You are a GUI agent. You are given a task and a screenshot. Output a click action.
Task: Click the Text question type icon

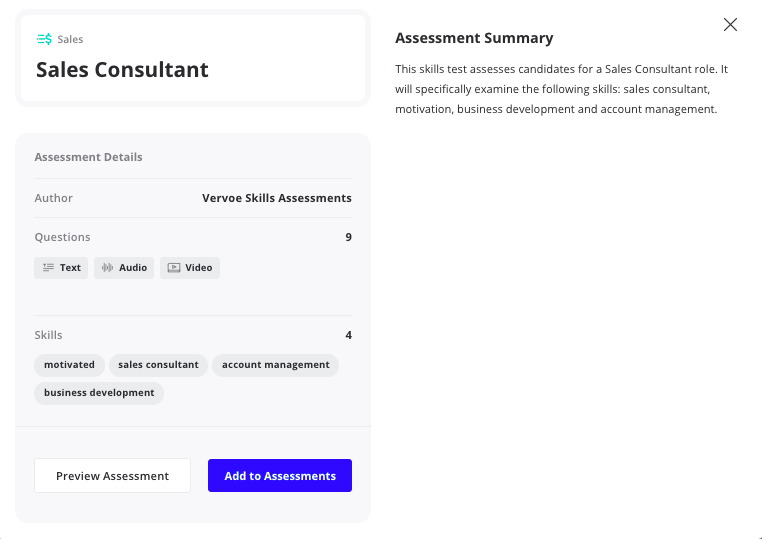tap(48, 268)
